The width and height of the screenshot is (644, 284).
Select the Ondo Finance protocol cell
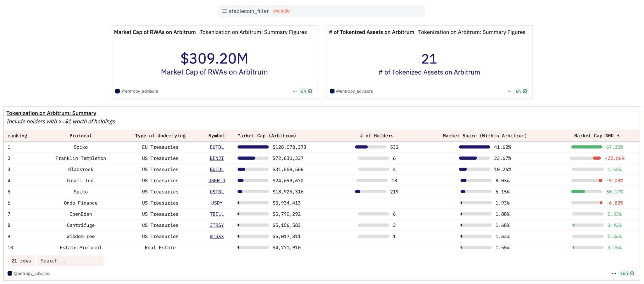click(x=80, y=203)
